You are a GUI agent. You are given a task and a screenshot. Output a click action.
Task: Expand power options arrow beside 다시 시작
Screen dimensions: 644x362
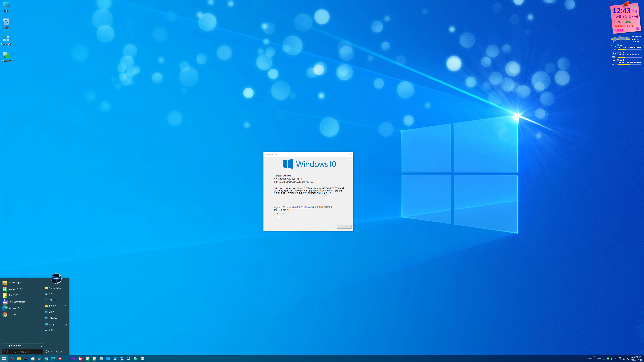pyautogui.click(x=61, y=351)
